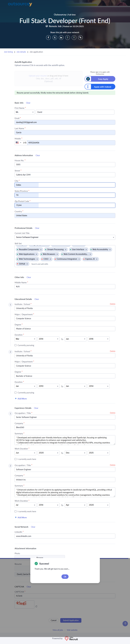130x644 pixels.
Task: Click into the LinkedIn URL field
Action: pyautogui.click(x=65, y=536)
